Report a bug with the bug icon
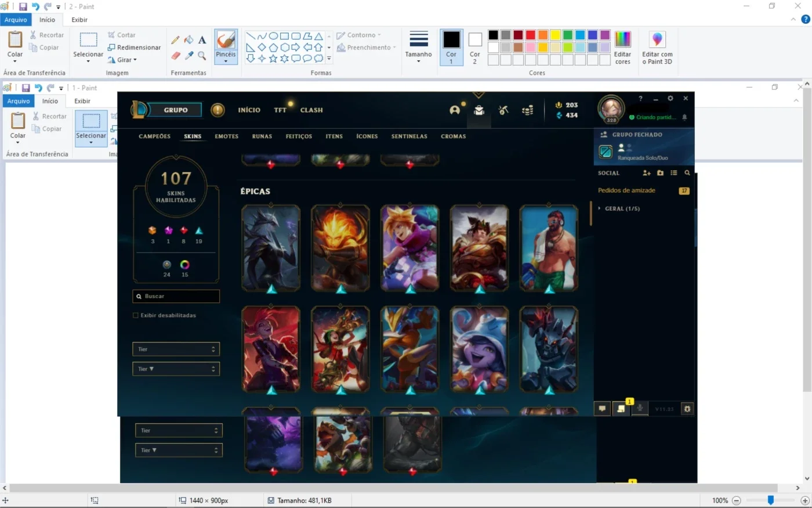Screen dimensions: 812x508 (687, 409)
